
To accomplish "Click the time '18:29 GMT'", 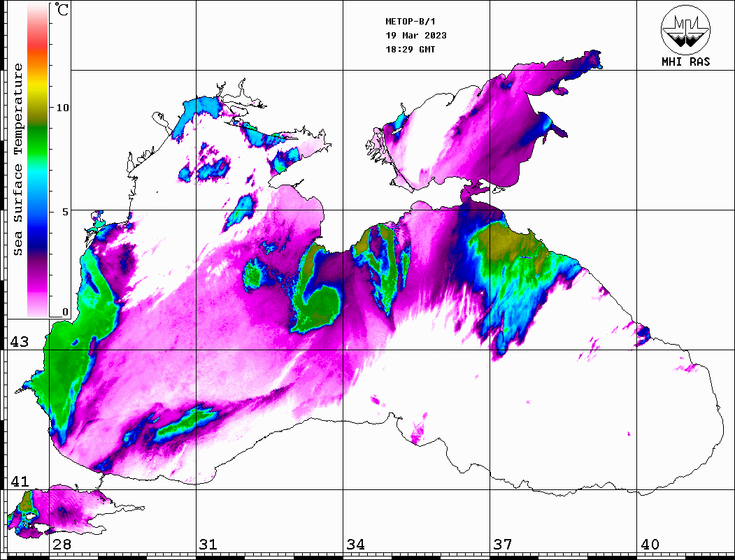I will [410, 49].
